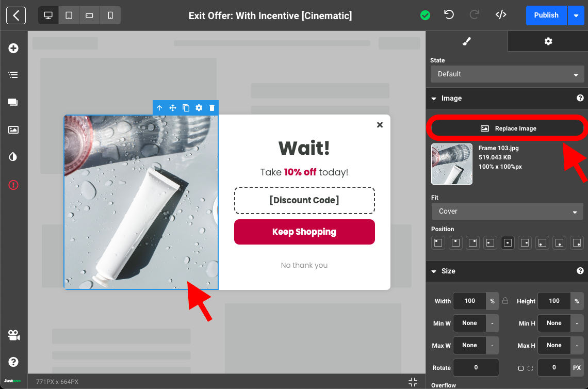This screenshot has height=389, width=588.
Task: Expand the Publish options arrow
Action: tap(576, 15)
